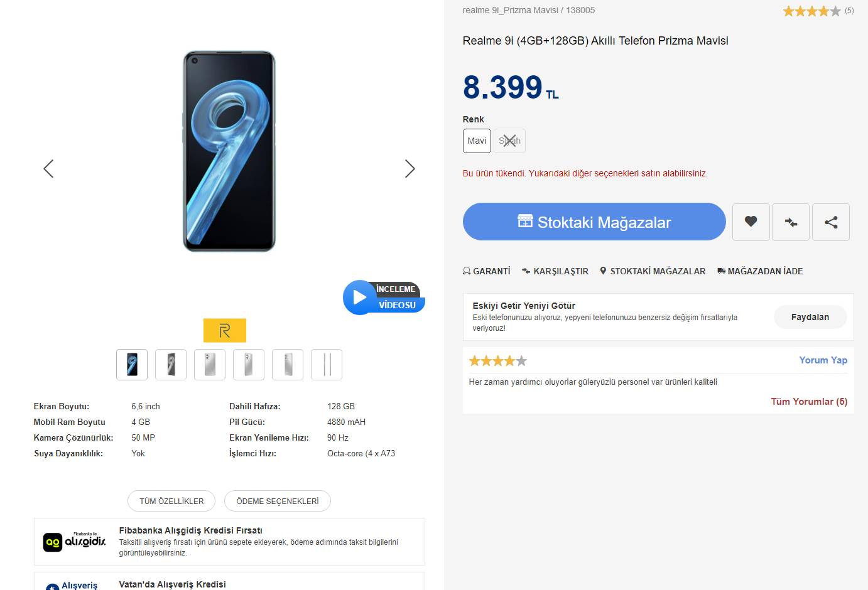Open the MAĞAZADAN İADE tab
This screenshot has height=590, width=868.
[760, 271]
